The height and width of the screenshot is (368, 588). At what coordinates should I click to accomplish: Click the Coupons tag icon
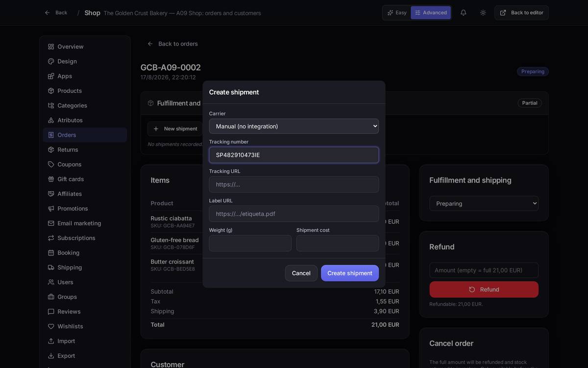tap(51, 164)
